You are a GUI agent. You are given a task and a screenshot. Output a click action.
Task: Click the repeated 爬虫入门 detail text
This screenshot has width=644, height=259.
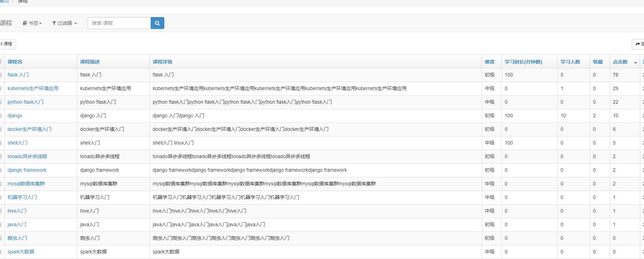pyautogui.click(x=221, y=238)
